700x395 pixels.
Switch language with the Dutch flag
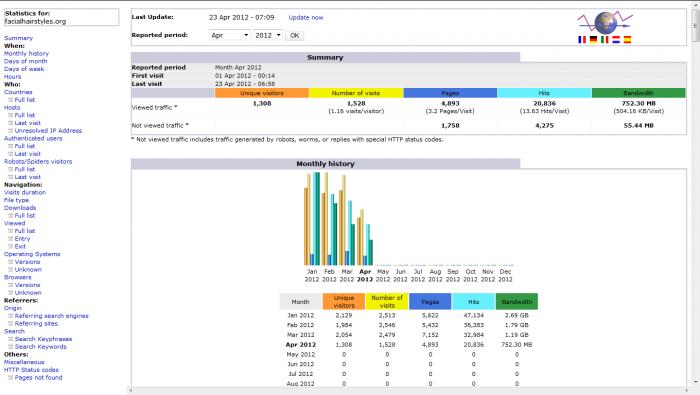[x=616, y=40]
